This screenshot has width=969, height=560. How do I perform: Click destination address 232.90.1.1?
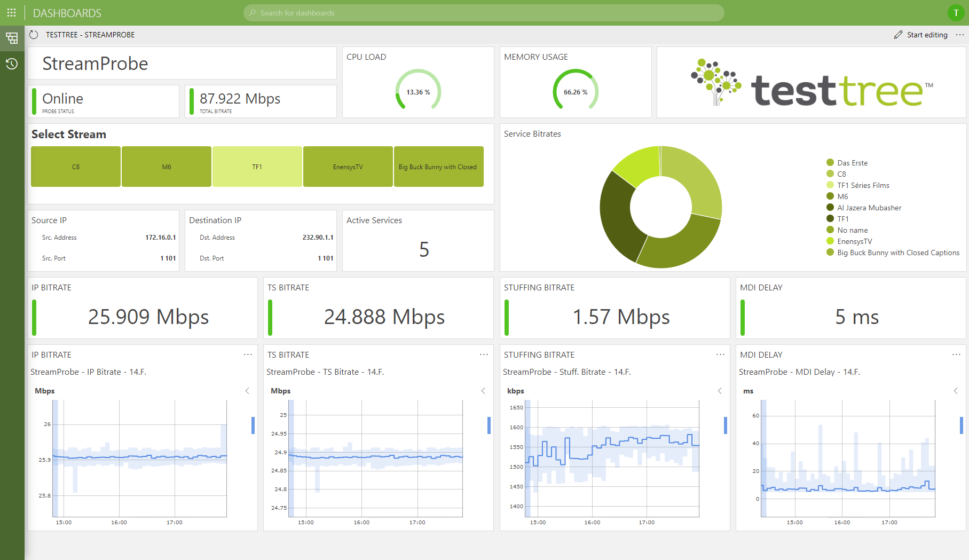click(318, 238)
